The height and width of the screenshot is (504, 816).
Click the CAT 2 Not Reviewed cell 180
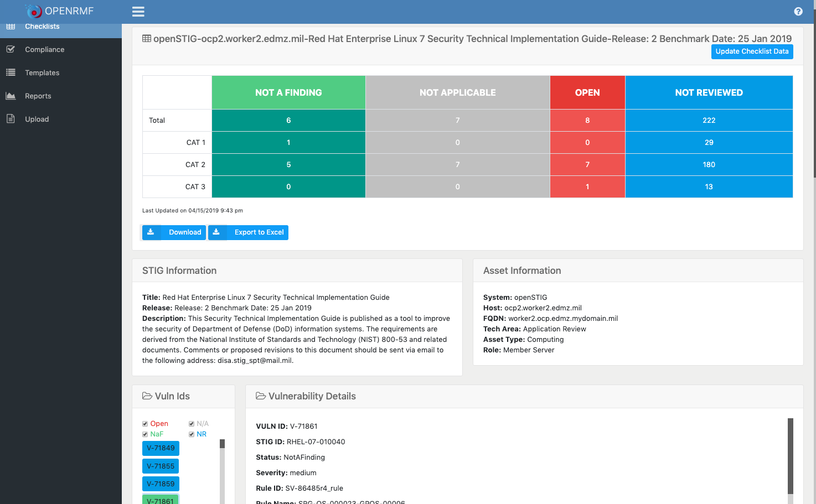(x=709, y=164)
